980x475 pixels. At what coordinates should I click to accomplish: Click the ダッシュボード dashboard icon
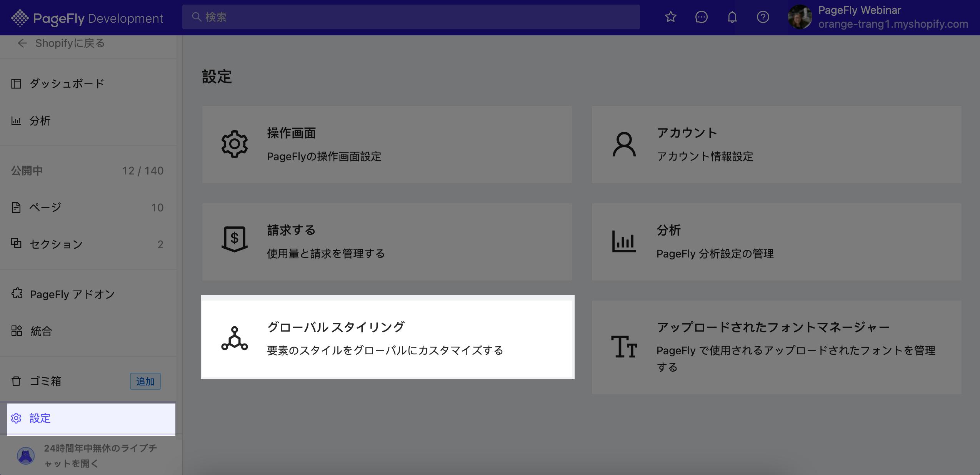[x=16, y=83]
